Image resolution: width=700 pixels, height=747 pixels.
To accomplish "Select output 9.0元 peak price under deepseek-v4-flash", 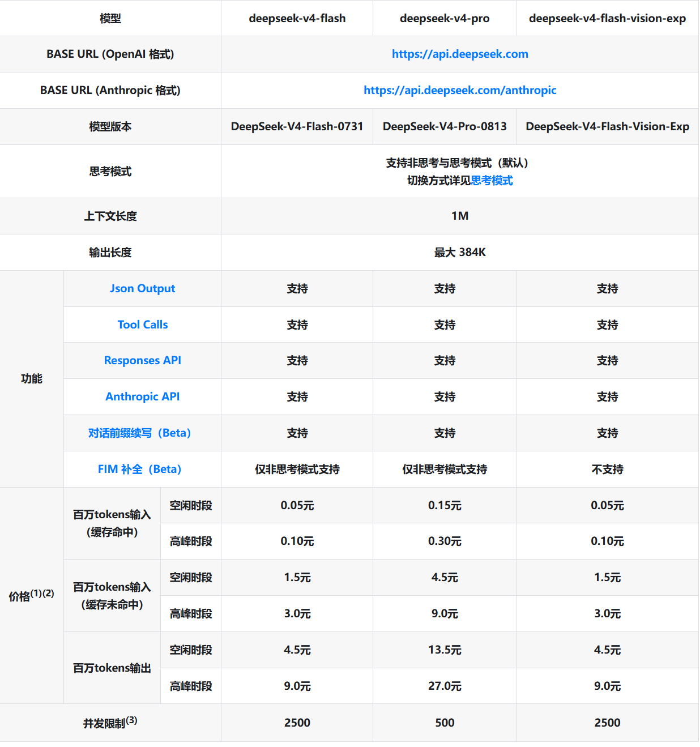I will (297, 686).
